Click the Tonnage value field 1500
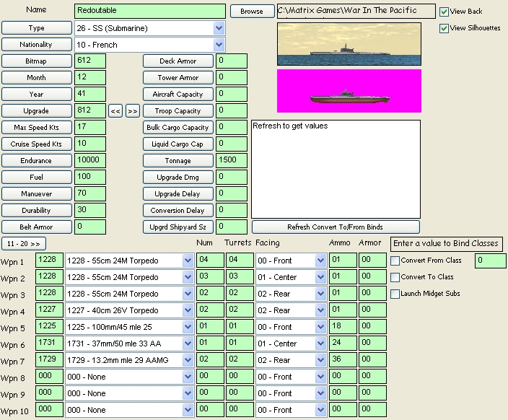This screenshot has height=420, width=508. point(232,160)
